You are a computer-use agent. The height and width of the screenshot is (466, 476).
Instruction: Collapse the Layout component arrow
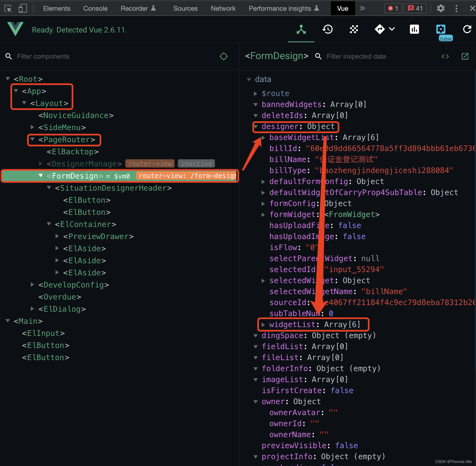click(x=24, y=103)
